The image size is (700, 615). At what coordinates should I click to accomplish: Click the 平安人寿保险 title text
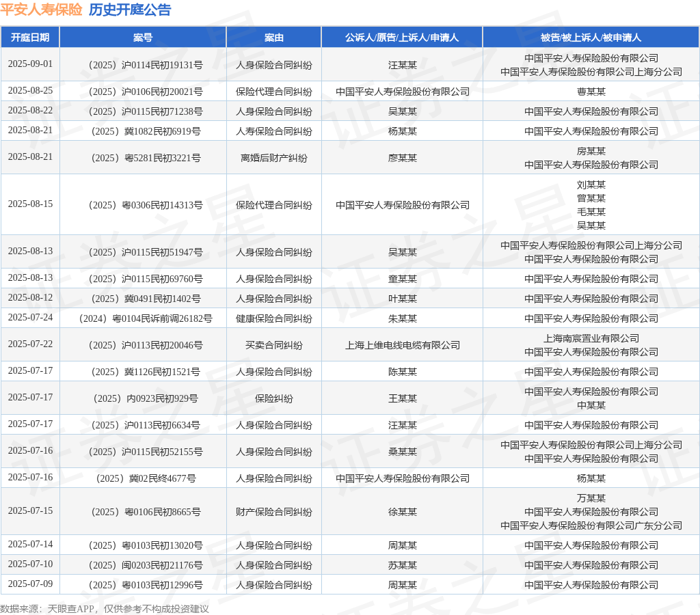click(x=41, y=10)
